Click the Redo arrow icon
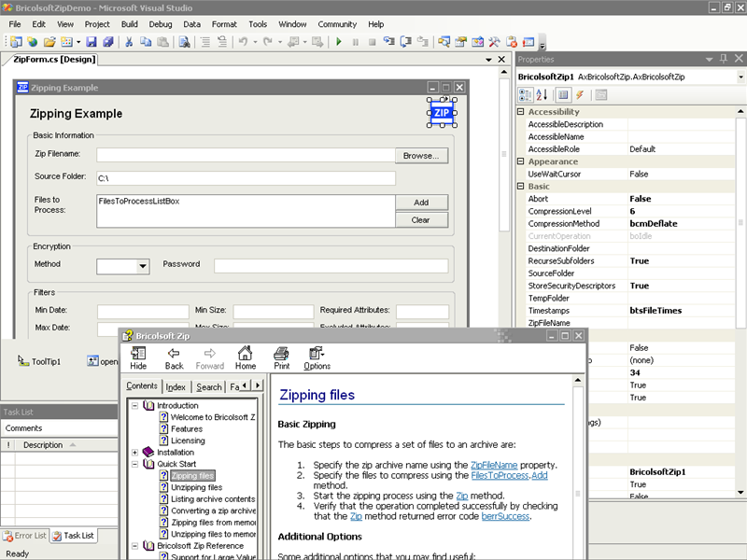 point(268,42)
